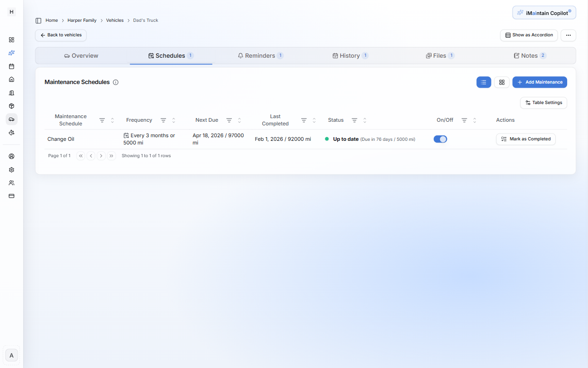Switch to the Reminders tab
The width and height of the screenshot is (588, 368).
260,56
